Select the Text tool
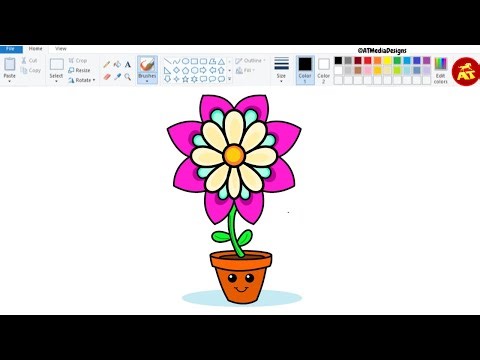480x360 pixels. (128, 64)
